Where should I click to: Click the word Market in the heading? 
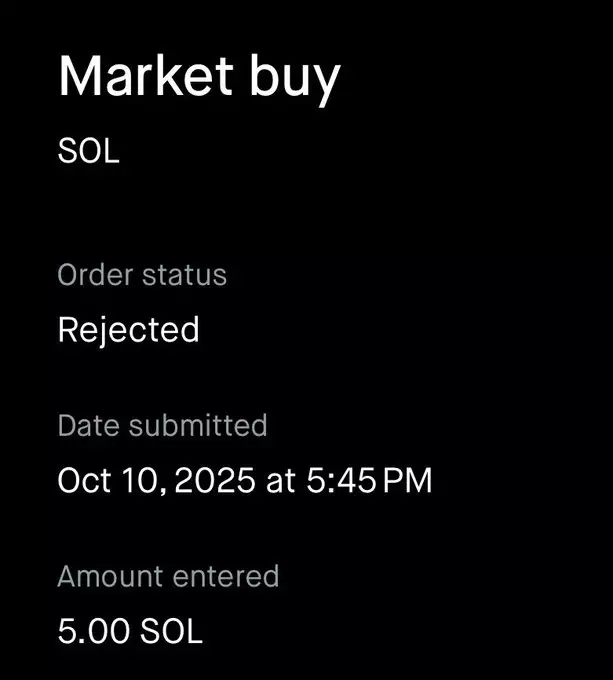[x=141, y=76]
